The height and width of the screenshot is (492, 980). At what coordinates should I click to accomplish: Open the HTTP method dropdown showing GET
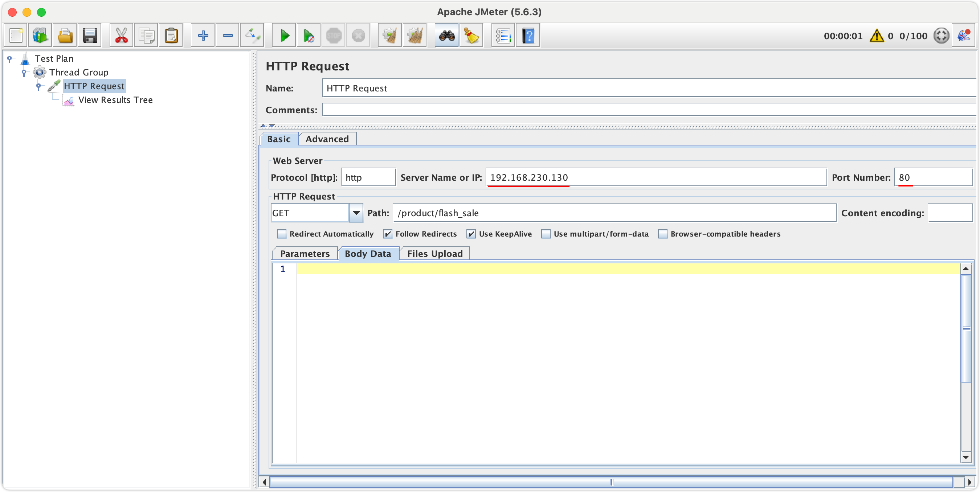point(356,213)
